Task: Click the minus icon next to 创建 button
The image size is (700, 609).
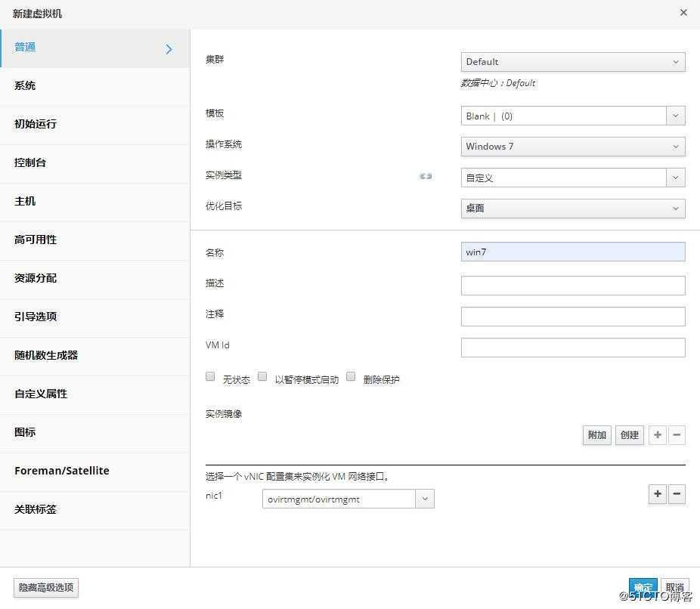Action: (677, 435)
